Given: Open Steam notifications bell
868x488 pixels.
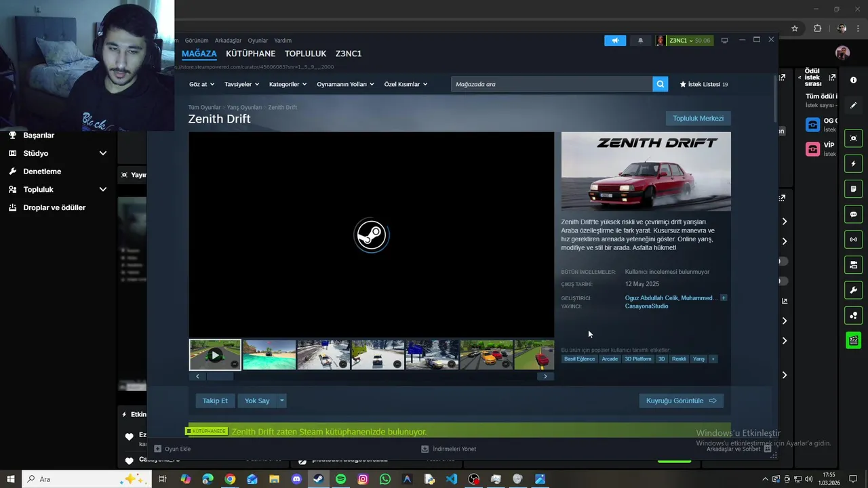Looking at the screenshot, I should [640, 41].
